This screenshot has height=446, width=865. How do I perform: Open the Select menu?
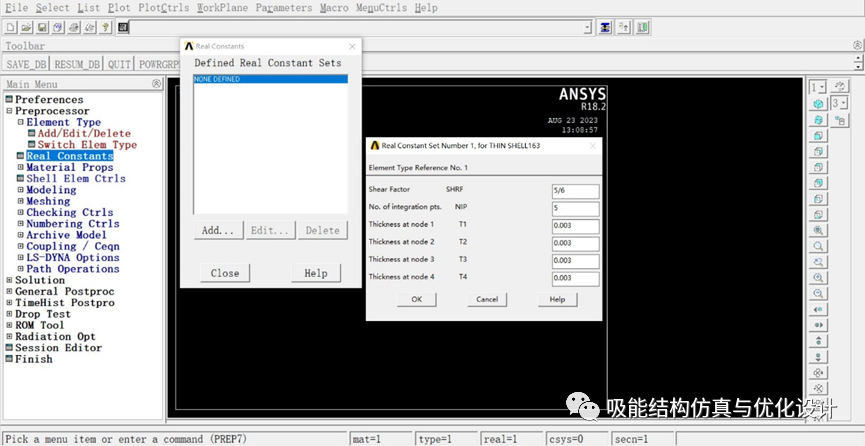53,8
